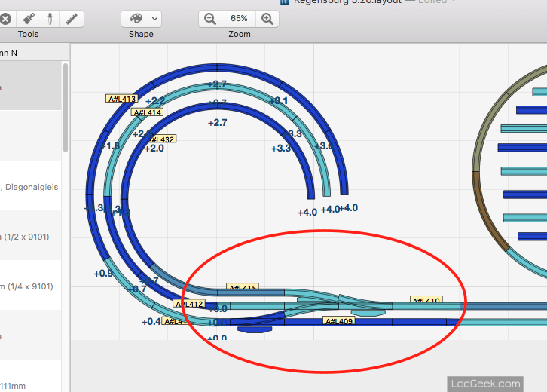Click the track label A#L409

coord(339,320)
